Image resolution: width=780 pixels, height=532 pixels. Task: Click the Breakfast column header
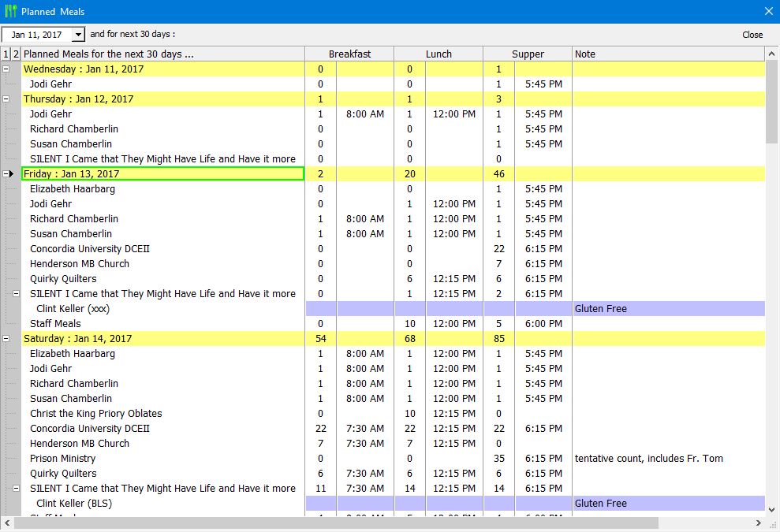[x=349, y=54]
